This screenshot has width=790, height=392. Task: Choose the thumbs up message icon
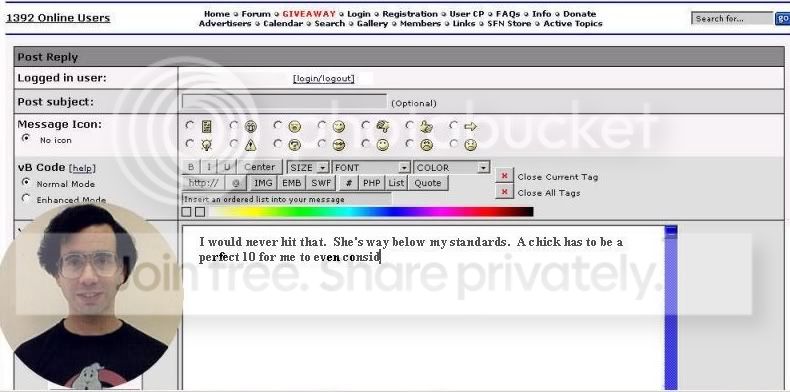[426, 126]
